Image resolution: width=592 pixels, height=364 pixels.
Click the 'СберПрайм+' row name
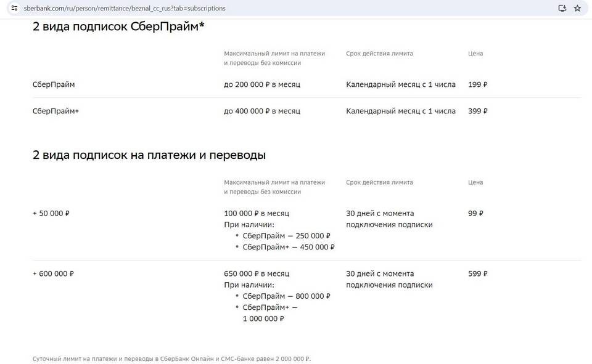coord(55,111)
